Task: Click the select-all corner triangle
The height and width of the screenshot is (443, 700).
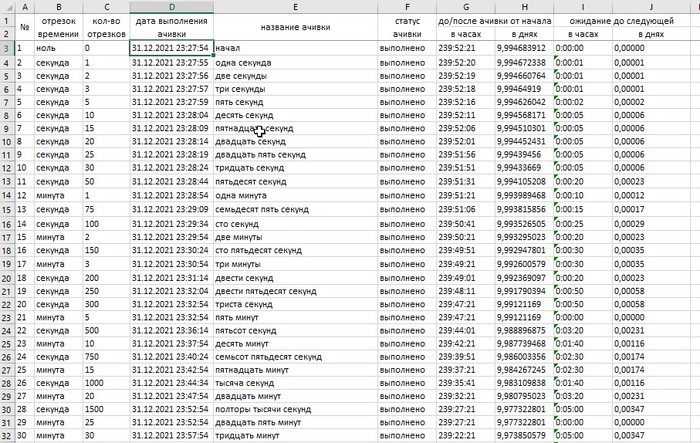Action: (x=8, y=7)
